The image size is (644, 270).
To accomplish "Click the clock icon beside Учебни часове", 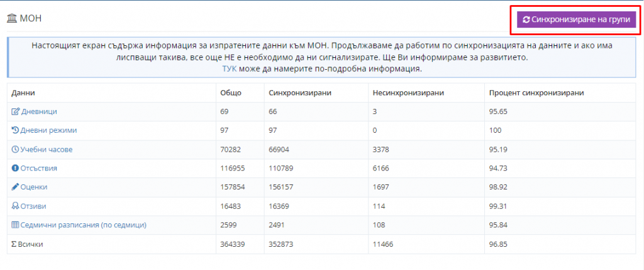I will click(x=16, y=149).
